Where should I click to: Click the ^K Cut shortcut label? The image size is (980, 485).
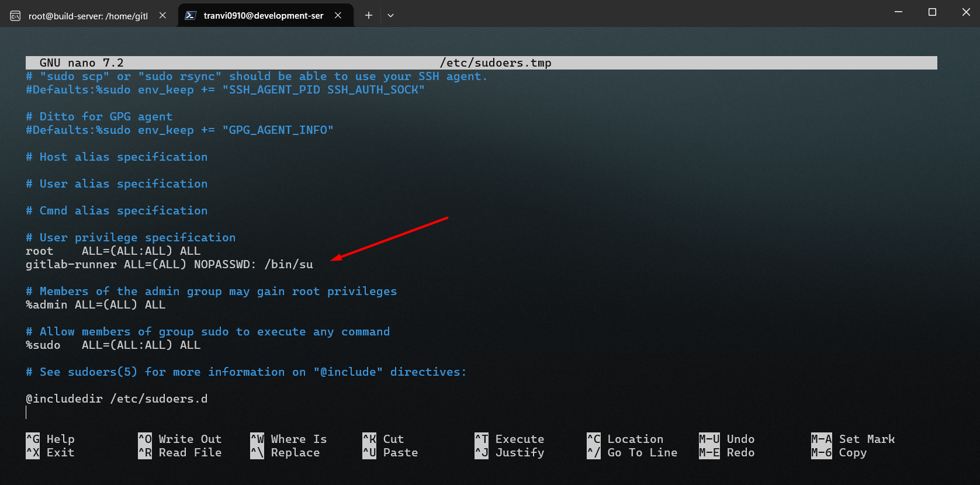coord(383,439)
